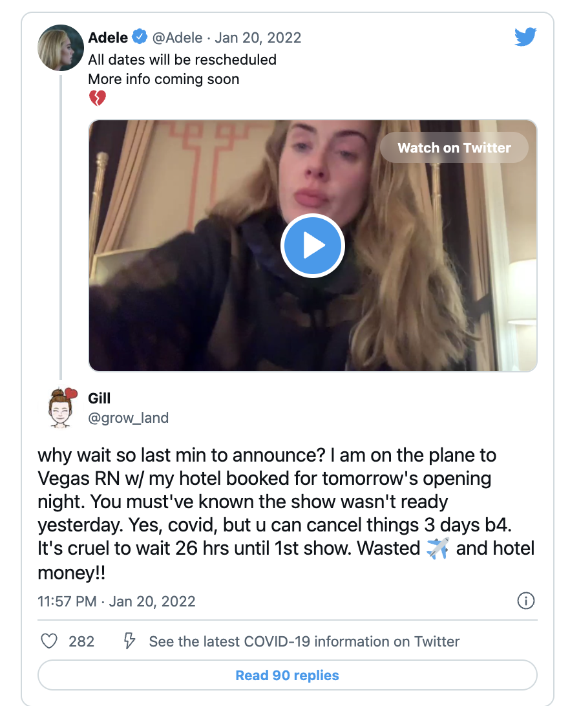Viewport: 570px width, 728px height.
Task: Open Gill's cartoon avatar
Action: 61,407
